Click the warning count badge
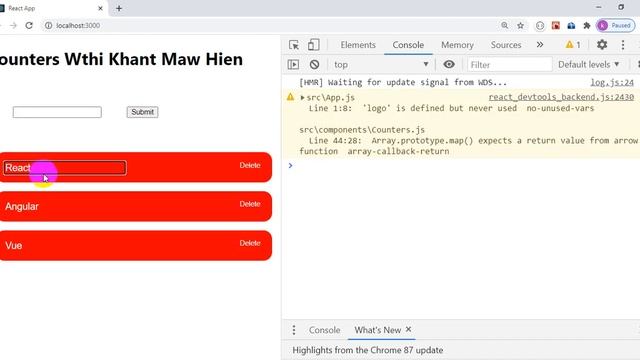Viewport: 640px width, 360px height. click(573, 45)
